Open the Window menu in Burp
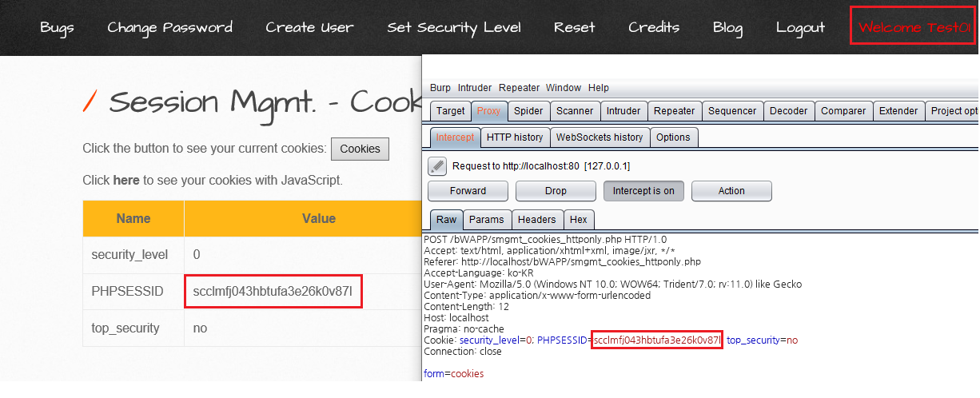The image size is (980, 398). point(564,88)
